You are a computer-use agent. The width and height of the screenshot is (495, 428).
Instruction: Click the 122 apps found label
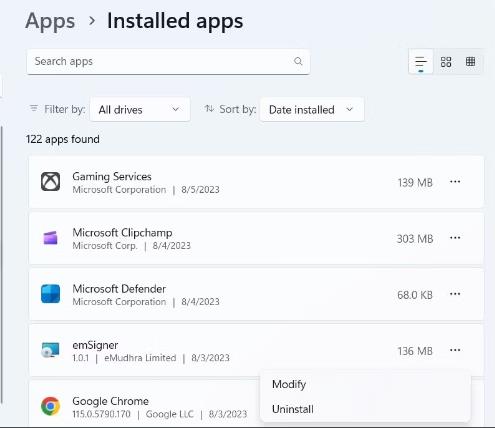63,139
